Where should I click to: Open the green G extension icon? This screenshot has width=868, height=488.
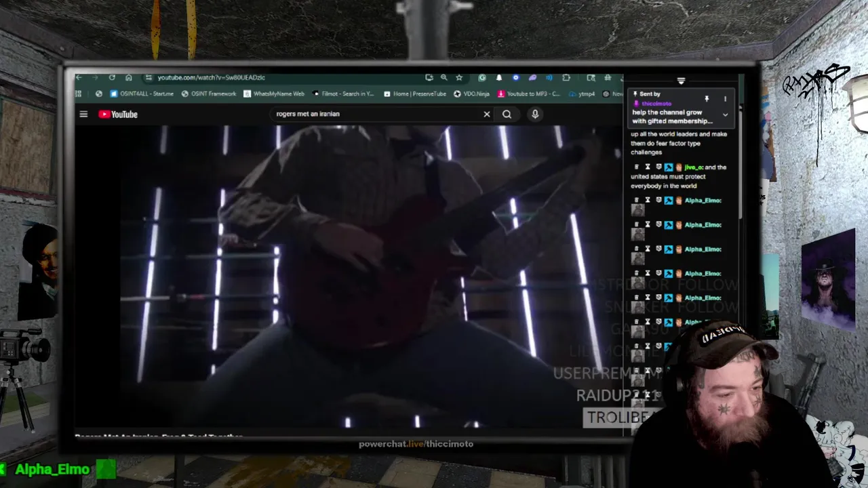(482, 77)
